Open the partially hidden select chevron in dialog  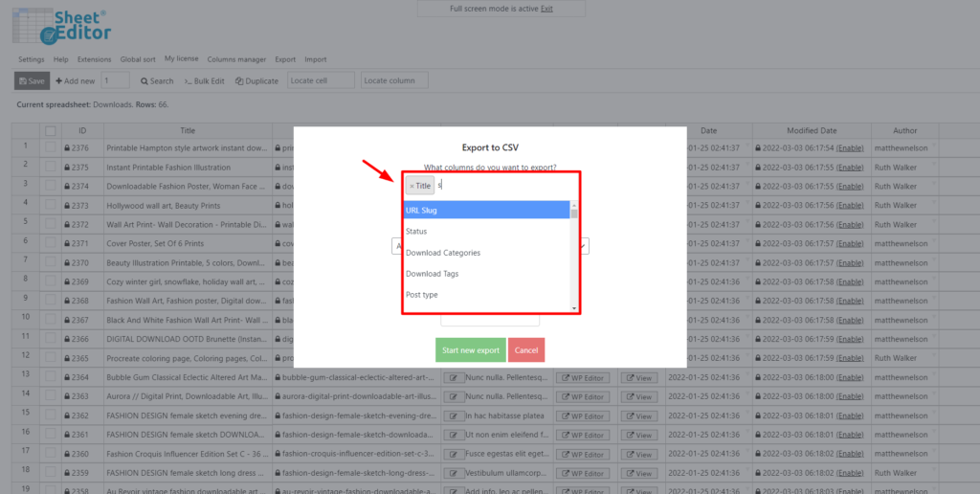[584, 246]
